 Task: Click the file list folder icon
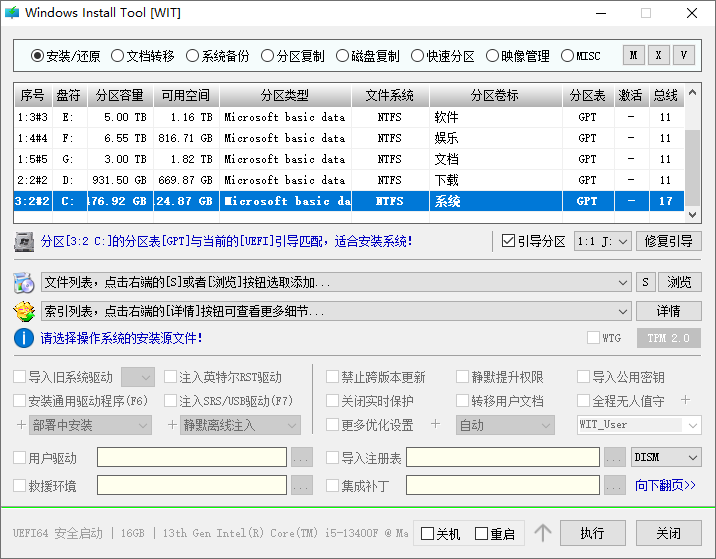tap(24, 283)
